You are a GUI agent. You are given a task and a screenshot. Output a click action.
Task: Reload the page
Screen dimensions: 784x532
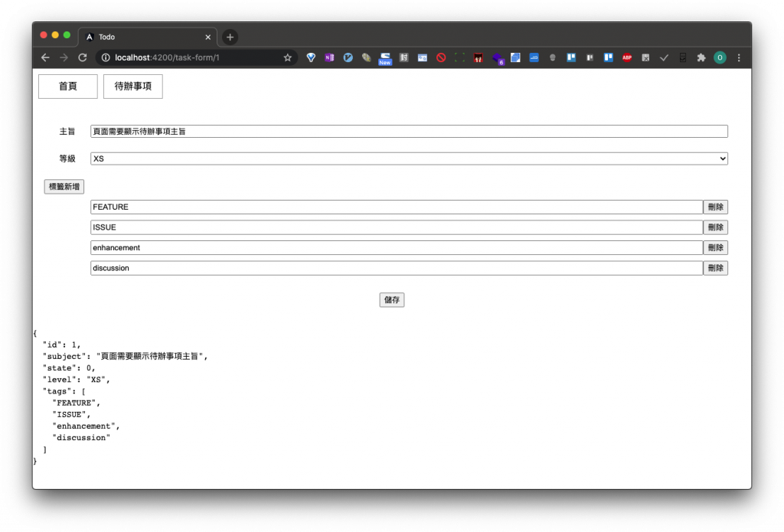coord(83,57)
